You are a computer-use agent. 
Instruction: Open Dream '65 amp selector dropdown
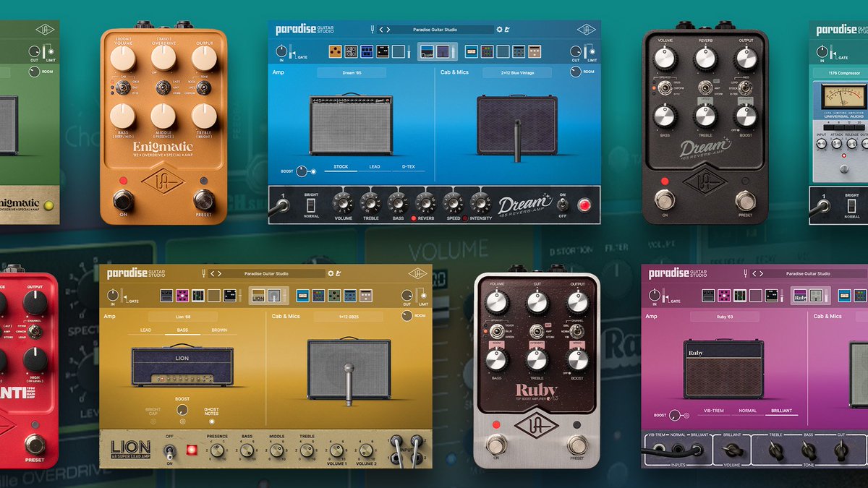[x=351, y=72]
